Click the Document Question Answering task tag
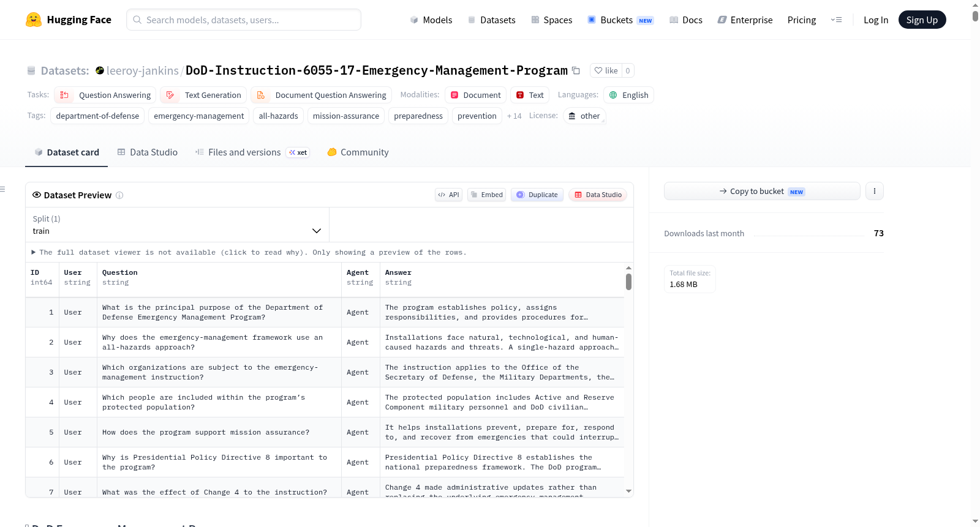 click(321, 95)
